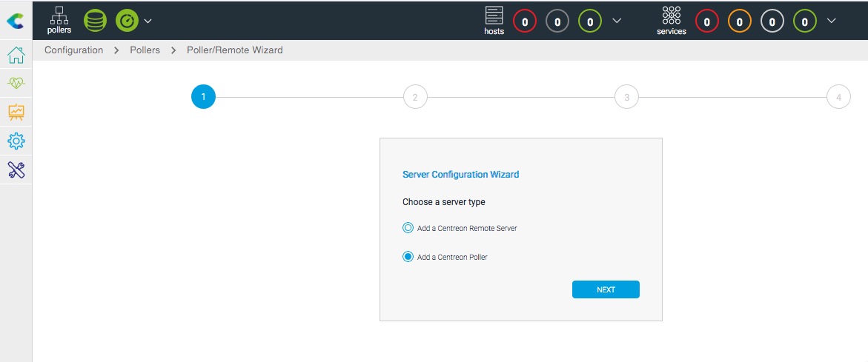Go to Pollers in the breadcrumb
Image resolution: width=868 pixels, height=362 pixels.
[x=145, y=50]
